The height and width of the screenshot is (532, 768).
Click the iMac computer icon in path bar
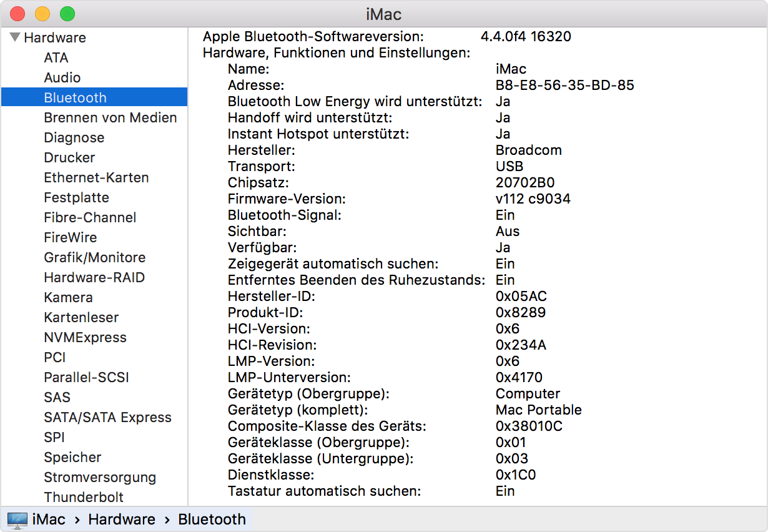(17, 520)
